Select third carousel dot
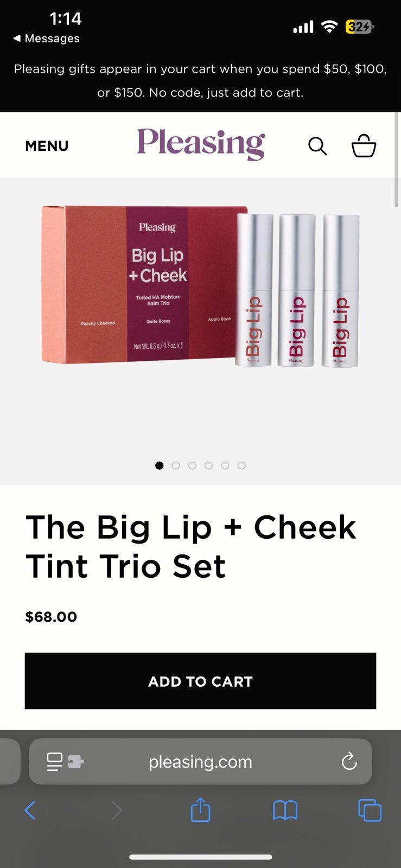Image resolution: width=401 pixels, height=868 pixels. [192, 465]
